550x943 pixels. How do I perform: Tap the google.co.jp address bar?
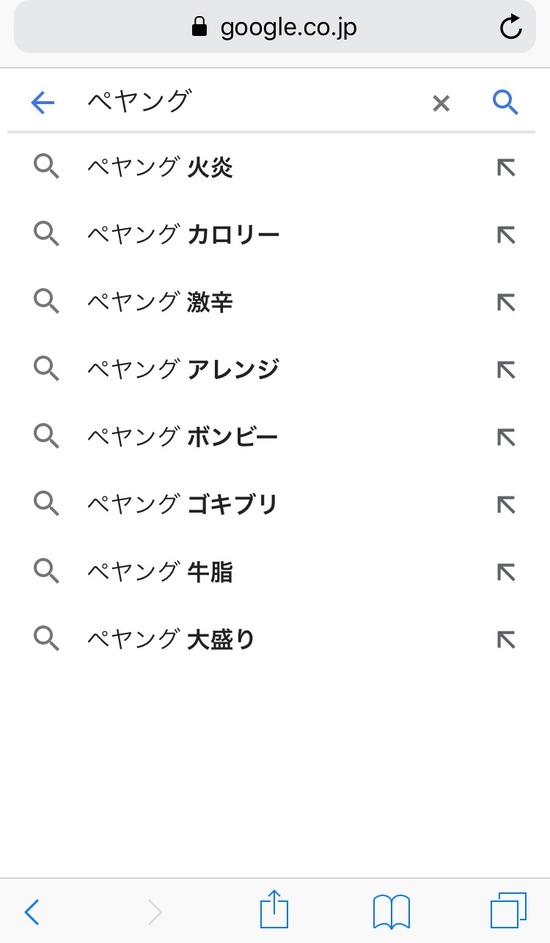click(275, 26)
